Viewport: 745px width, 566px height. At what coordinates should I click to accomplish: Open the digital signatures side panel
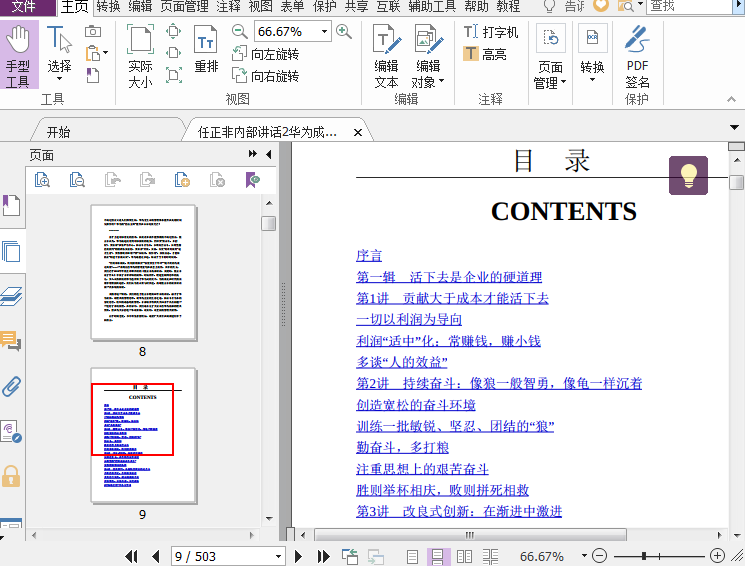(x=11, y=432)
